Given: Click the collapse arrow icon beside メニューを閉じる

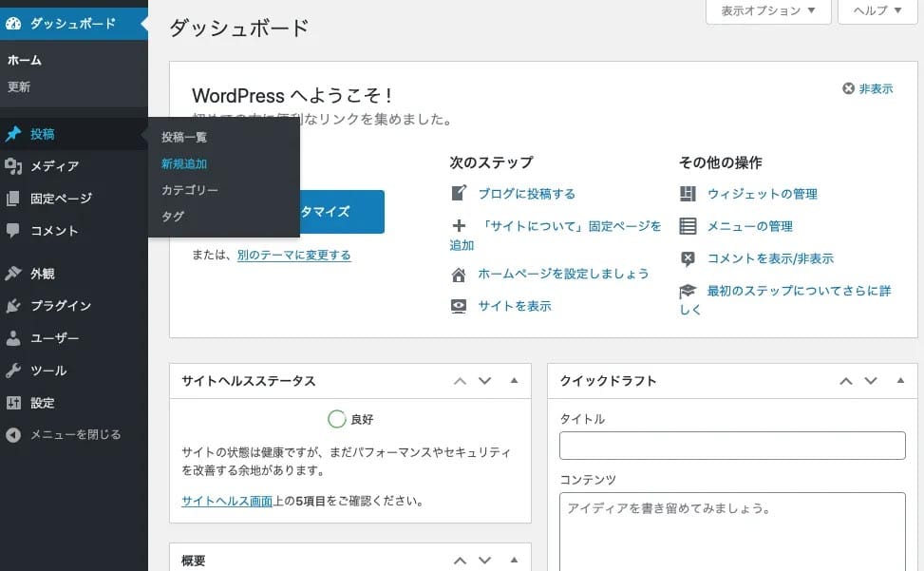Looking at the screenshot, I should (13, 435).
